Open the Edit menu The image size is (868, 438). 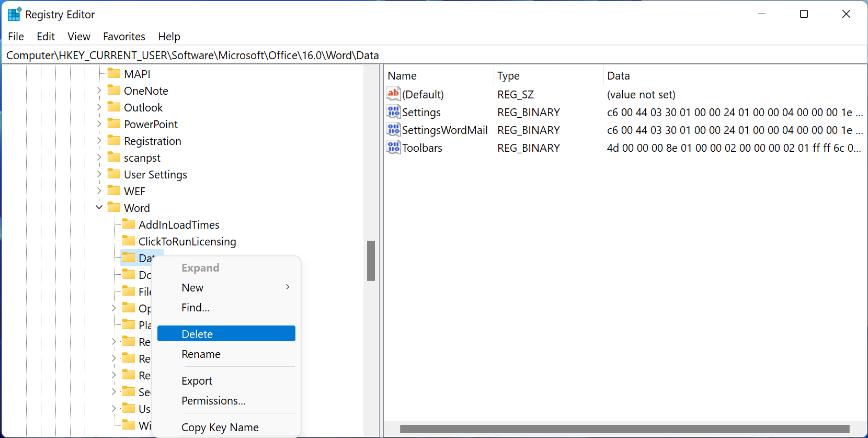tap(45, 37)
